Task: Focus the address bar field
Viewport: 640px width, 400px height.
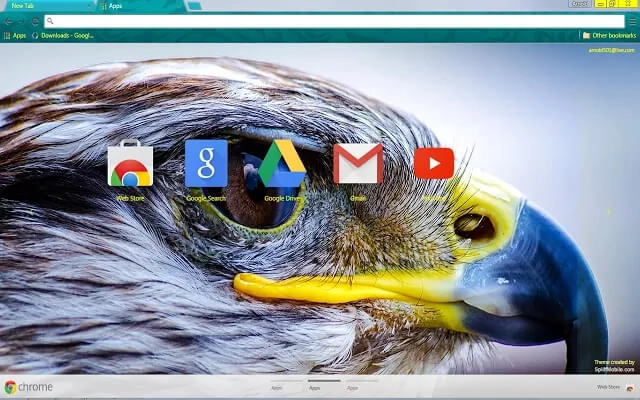Action: point(334,21)
